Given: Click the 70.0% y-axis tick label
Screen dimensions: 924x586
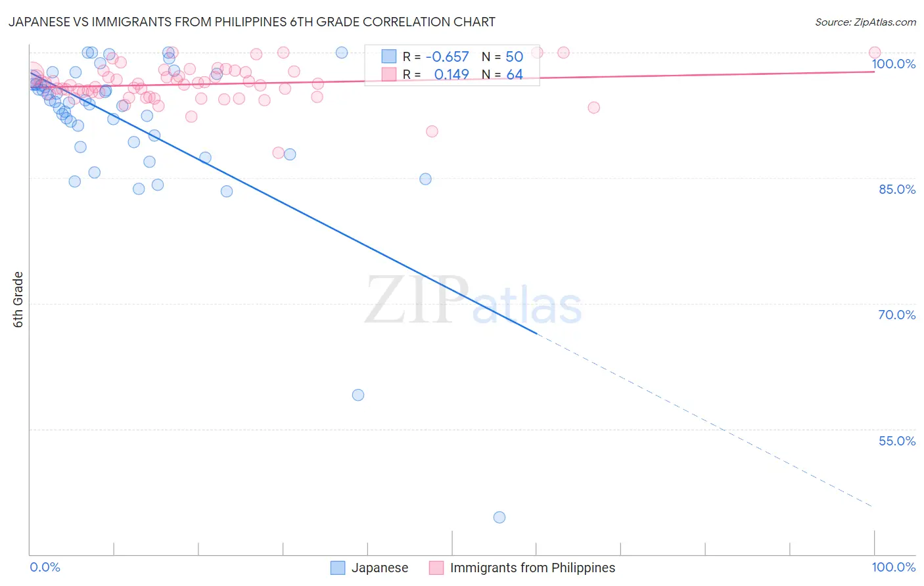Looking at the screenshot, I should tap(897, 315).
